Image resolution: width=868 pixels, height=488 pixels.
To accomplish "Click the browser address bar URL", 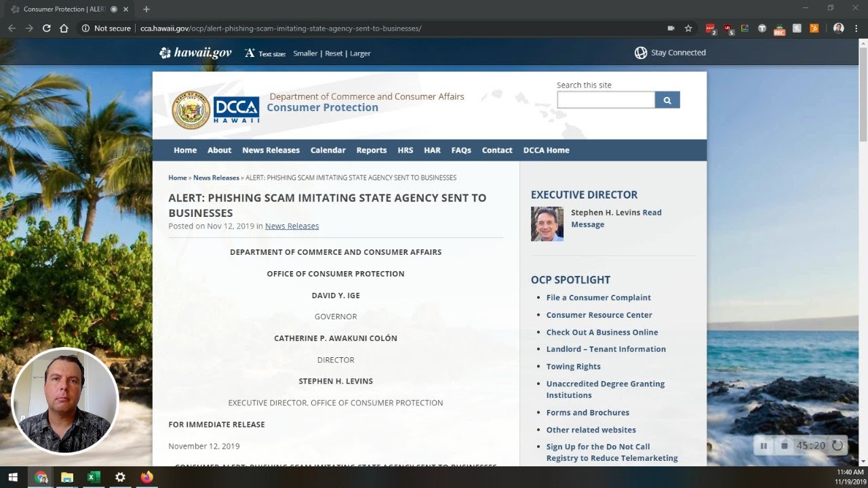I will click(281, 28).
